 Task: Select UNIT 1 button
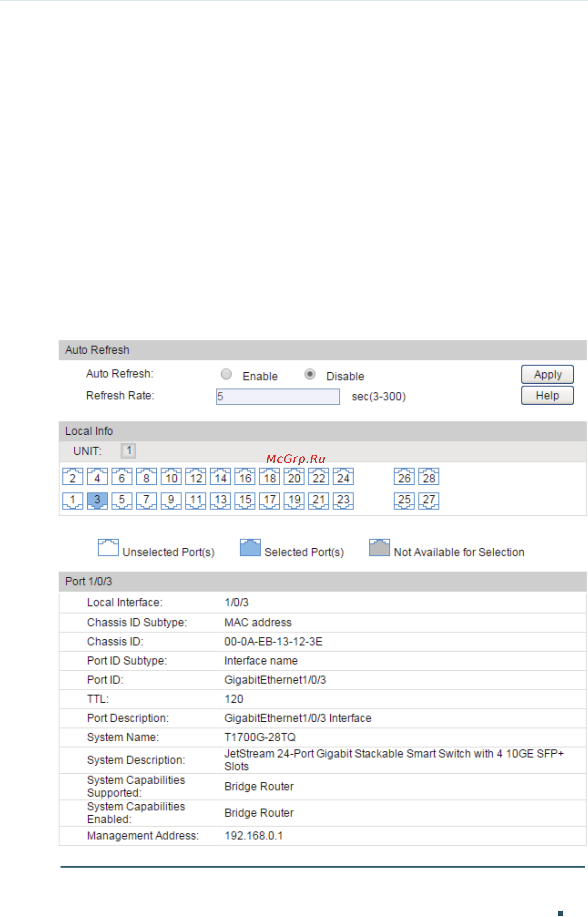tap(128, 451)
